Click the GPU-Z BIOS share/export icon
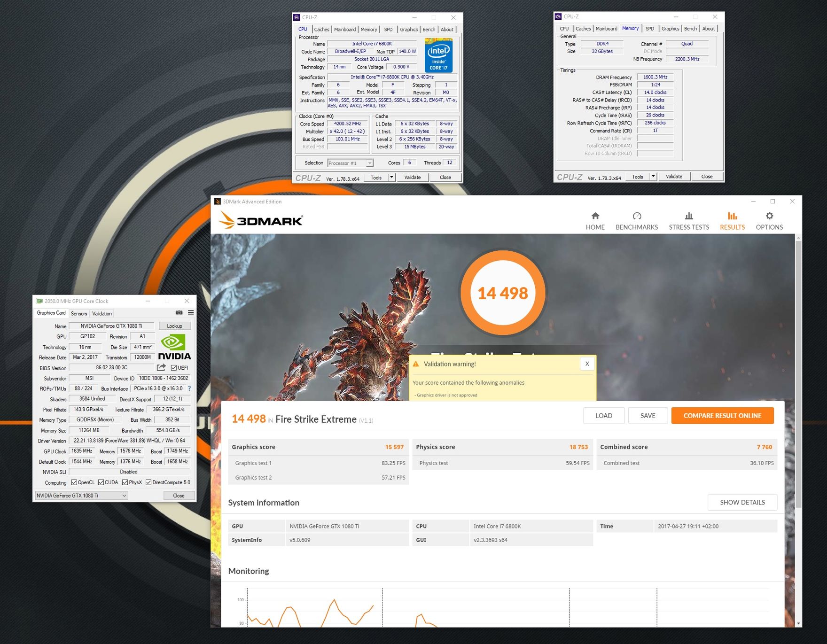 click(161, 367)
